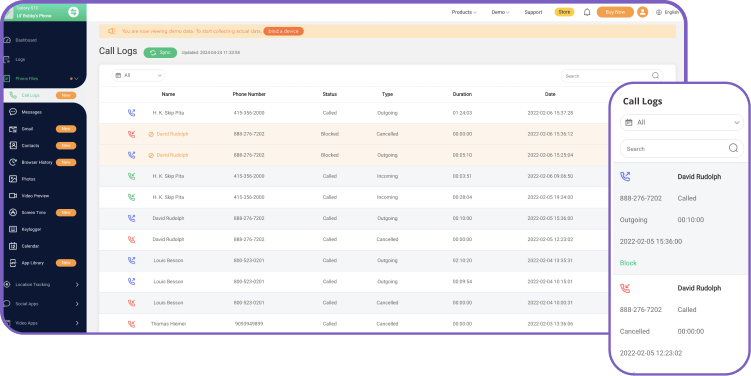Click the Photos icon in the sidebar

(13, 179)
